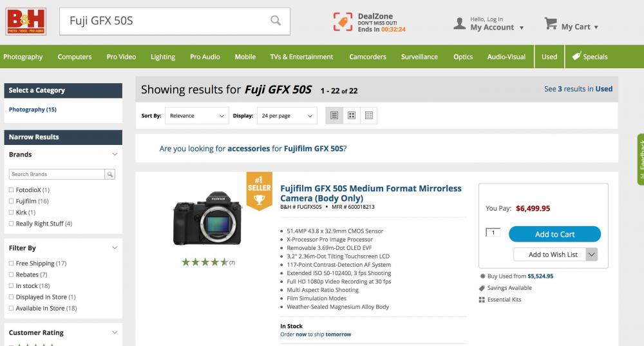Tick the In stock filter checkbox
This screenshot has width=644, height=346.
tap(11, 285)
